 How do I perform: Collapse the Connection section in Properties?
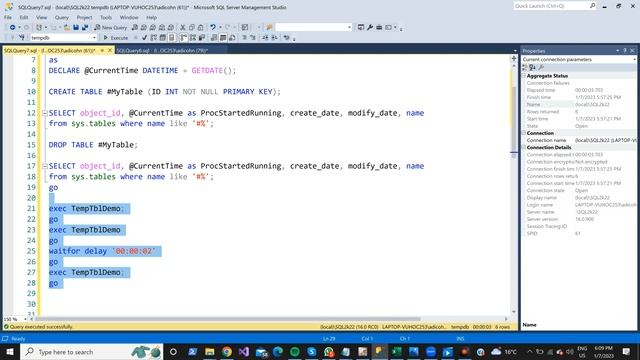(x=524, y=133)
